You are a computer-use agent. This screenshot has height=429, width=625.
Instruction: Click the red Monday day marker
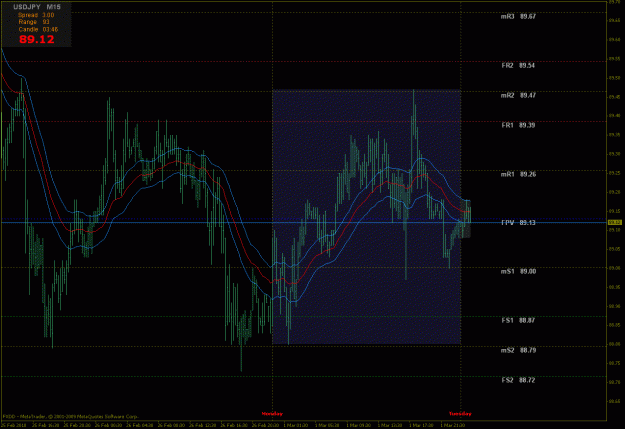(x=272, y=413)
